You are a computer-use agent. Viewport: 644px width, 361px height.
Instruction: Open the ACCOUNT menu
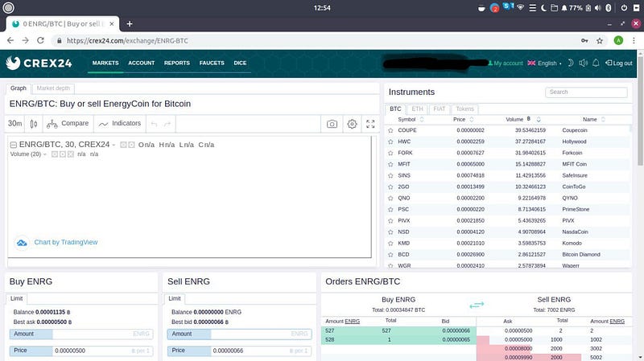[142, 63]
